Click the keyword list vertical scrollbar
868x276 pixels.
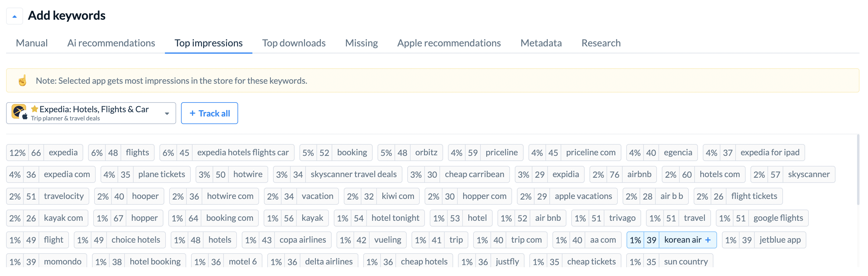[858, 170]
